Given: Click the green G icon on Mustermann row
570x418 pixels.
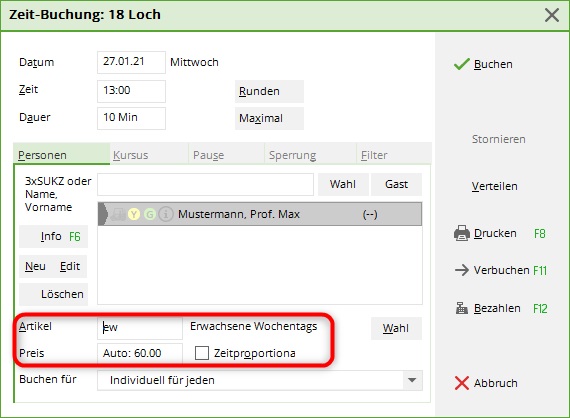Looking at the screenshot, I should point(150,214).
